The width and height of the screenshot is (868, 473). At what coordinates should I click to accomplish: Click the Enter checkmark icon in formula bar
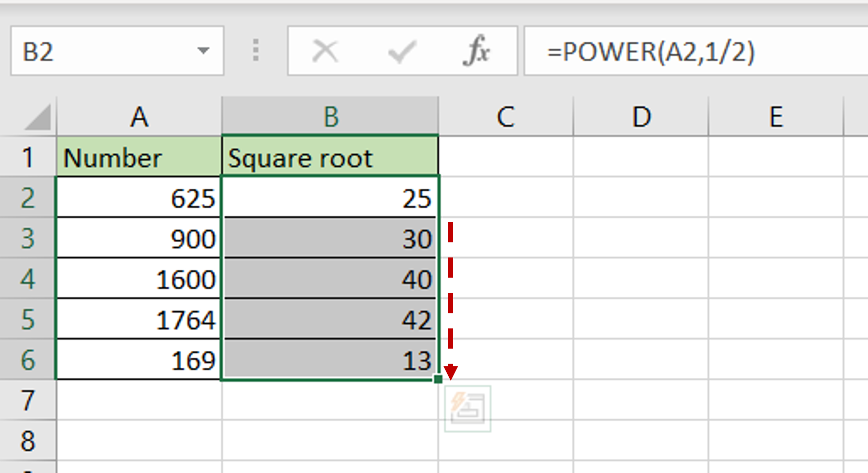click(403, 50)
